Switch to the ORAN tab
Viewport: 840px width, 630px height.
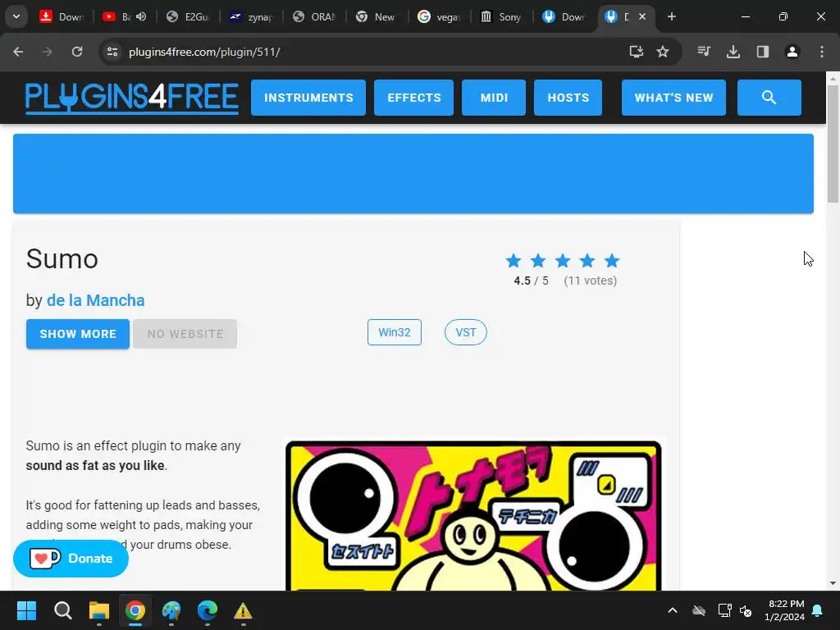coord(313,16)
